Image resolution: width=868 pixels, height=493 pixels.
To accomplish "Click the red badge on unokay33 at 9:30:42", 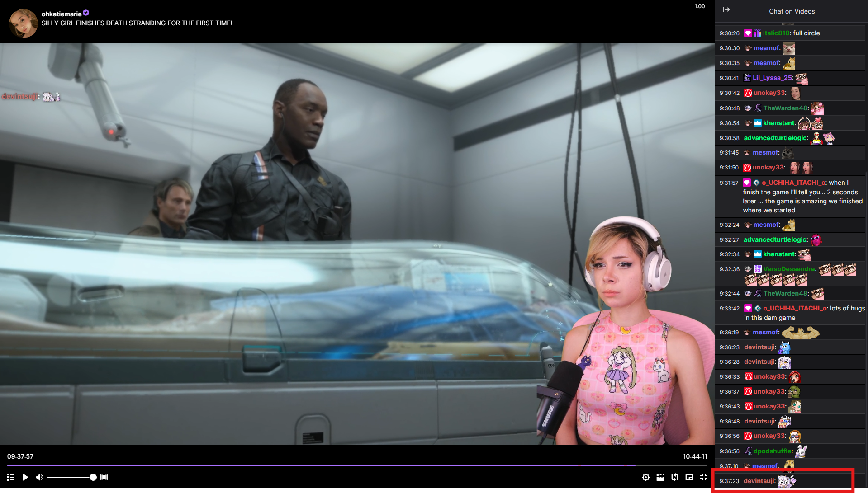I will pos(748,93).
